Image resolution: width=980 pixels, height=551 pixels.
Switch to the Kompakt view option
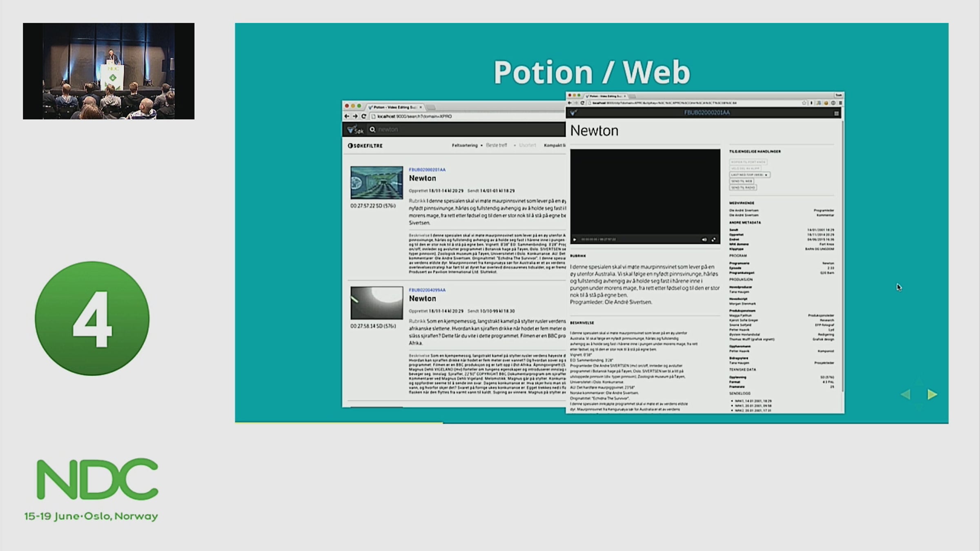click(x=555, y=145)
